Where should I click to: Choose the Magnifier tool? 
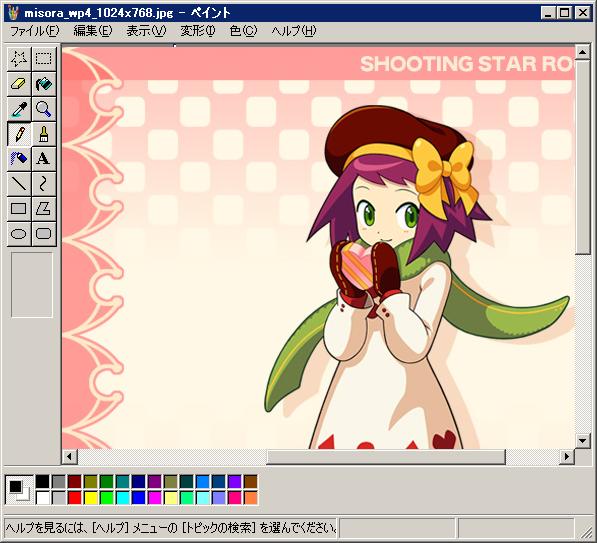point(44,109)
